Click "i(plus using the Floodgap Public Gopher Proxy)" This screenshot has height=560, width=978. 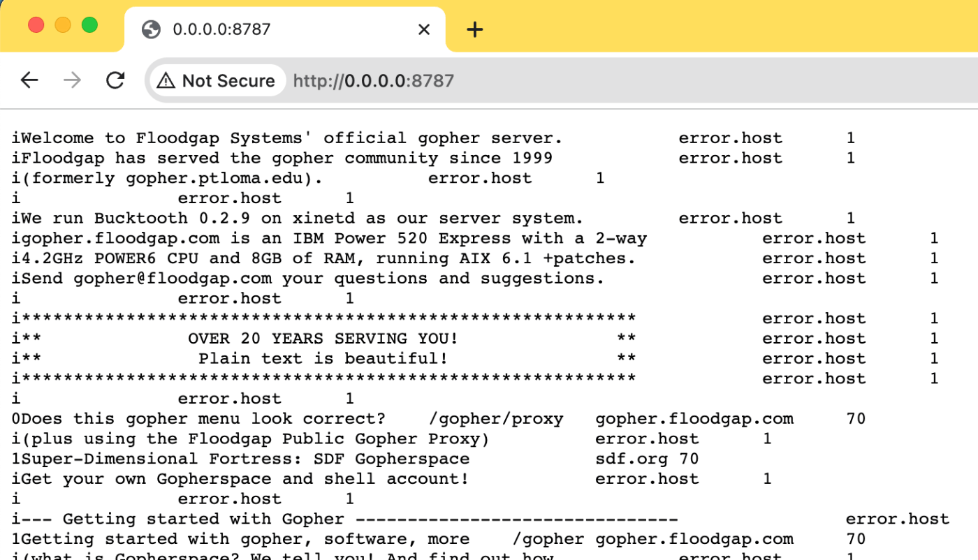pos(251,440)
